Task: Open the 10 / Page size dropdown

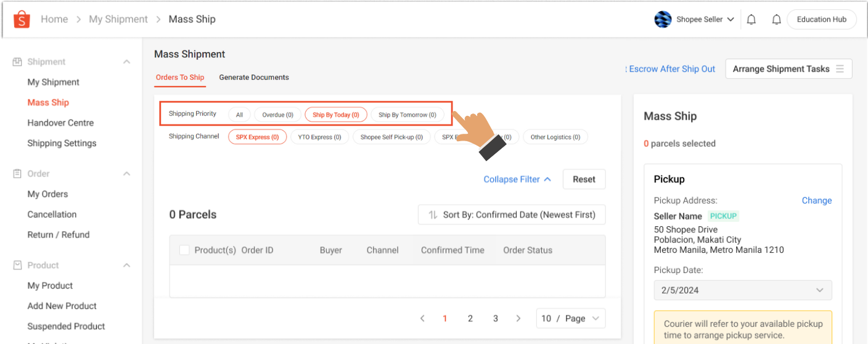Action: pyautogui.click(x=570, y=319)
